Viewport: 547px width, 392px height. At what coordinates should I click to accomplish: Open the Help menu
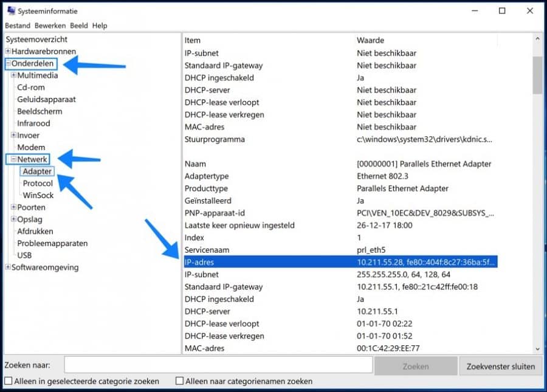(x=100, y=26)
